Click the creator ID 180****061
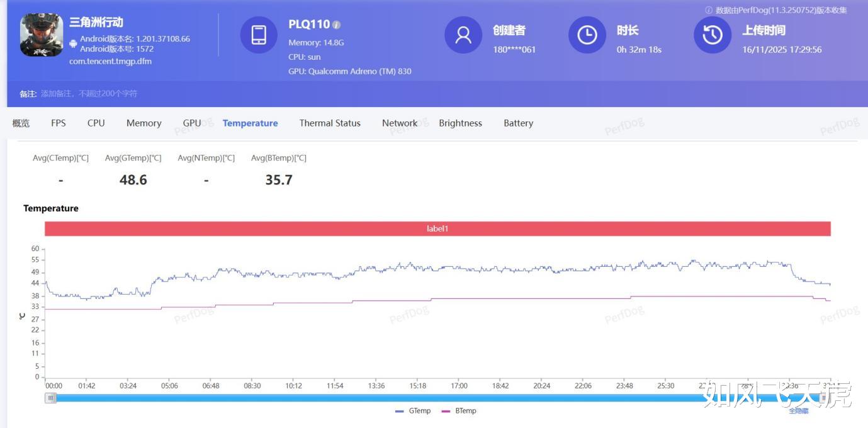The width and height of the screenshot is (868, 428). 514,49
